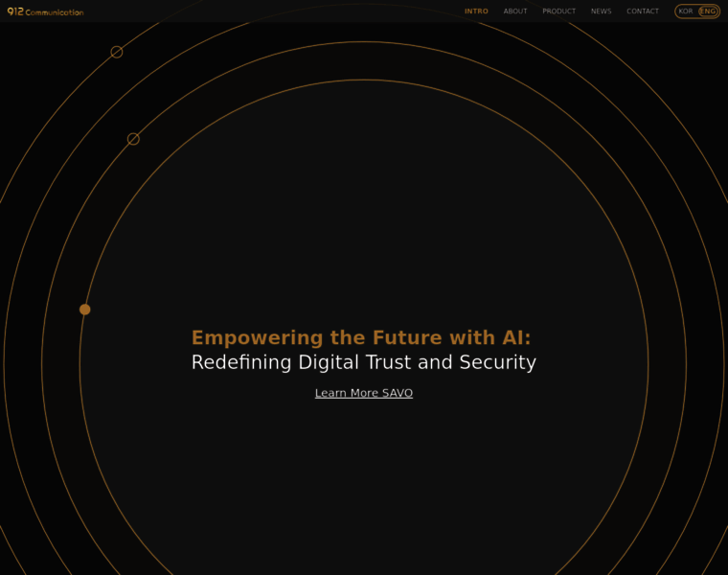
Task: Click the word Redefining in the subtitle
Action: [x=239, y=362]
